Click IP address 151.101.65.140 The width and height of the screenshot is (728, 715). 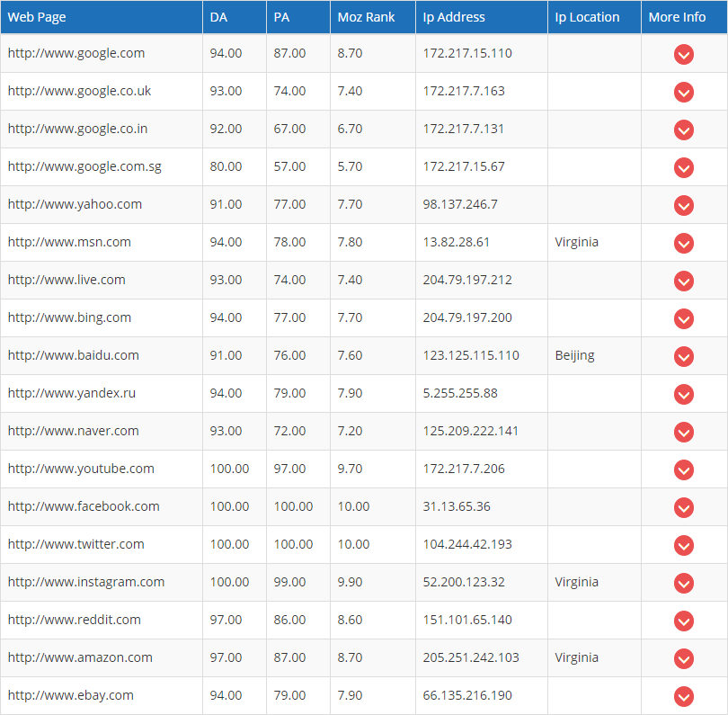(x=467, y=620)
